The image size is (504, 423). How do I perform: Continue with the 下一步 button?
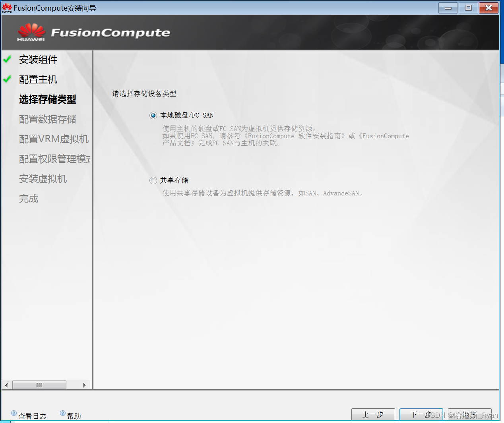[421, 414]
